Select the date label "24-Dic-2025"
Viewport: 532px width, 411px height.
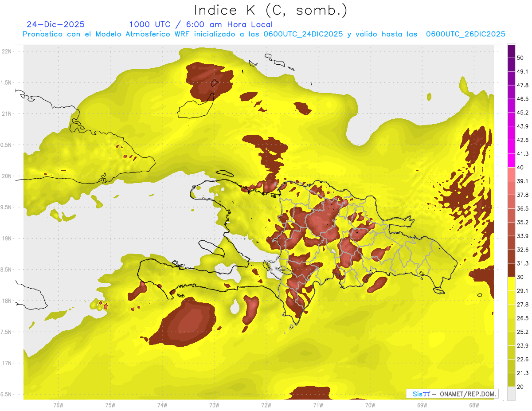(x=55, y=24)
